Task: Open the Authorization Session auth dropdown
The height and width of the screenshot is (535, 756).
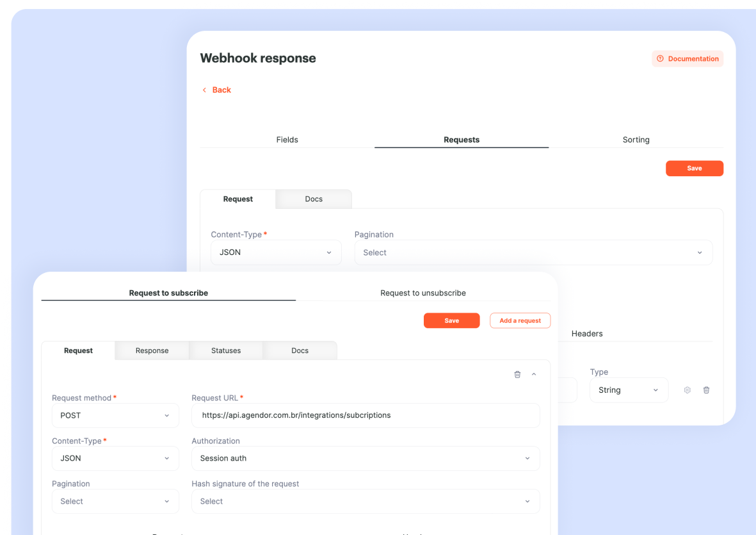Action: (x=366, y=458)
